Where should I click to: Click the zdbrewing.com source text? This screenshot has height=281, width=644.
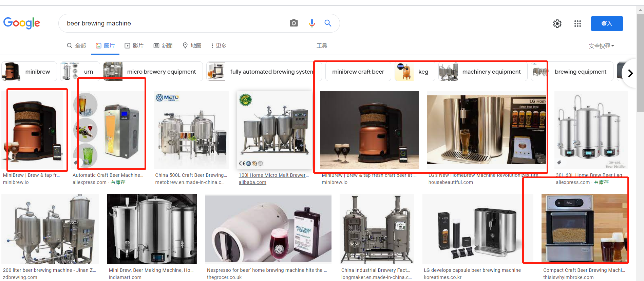20,277
